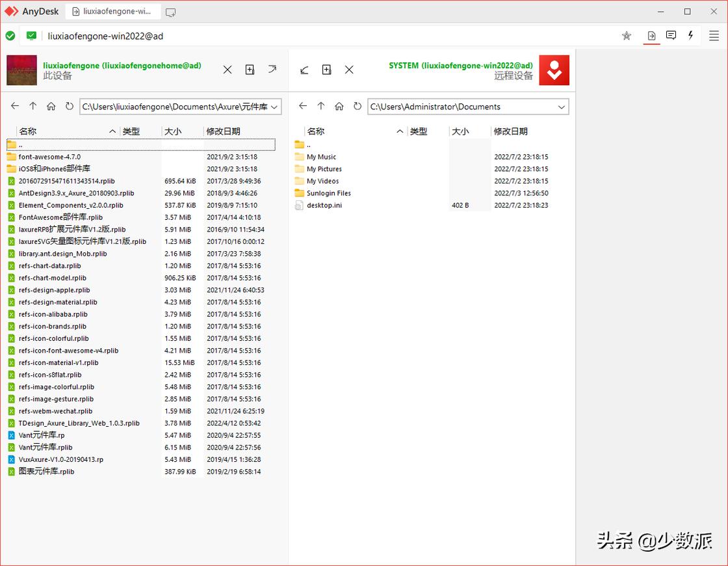
Task: Sort local files by 修改日期 column
Action: coord(223,131)
